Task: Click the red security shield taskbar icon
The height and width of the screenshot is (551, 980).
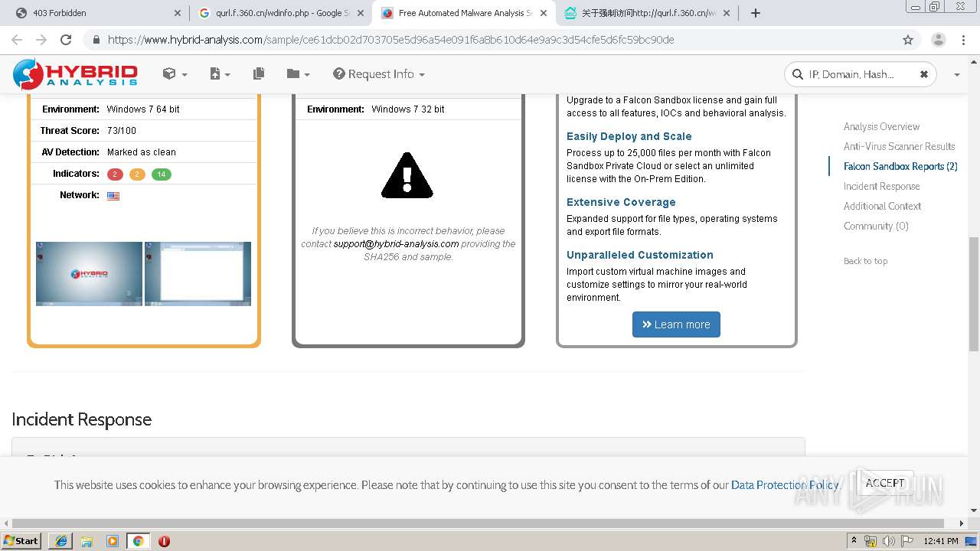Action: pyautogui.click(x=164, y=541)
